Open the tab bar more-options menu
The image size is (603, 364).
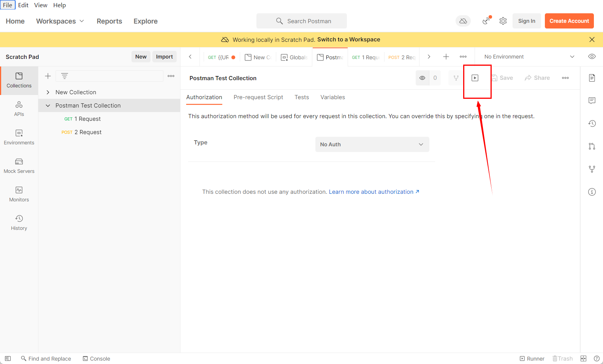click(x=463, y=57)
